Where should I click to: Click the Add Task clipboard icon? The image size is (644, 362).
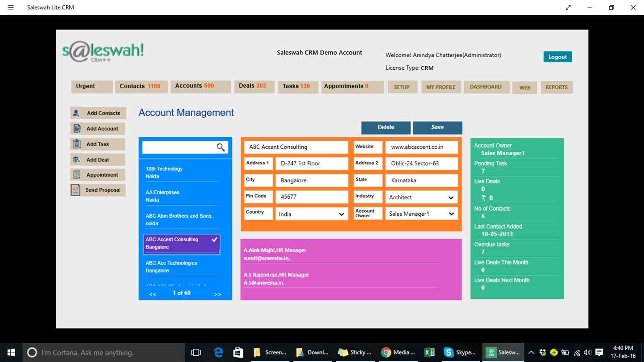click(x=76, y=144)
